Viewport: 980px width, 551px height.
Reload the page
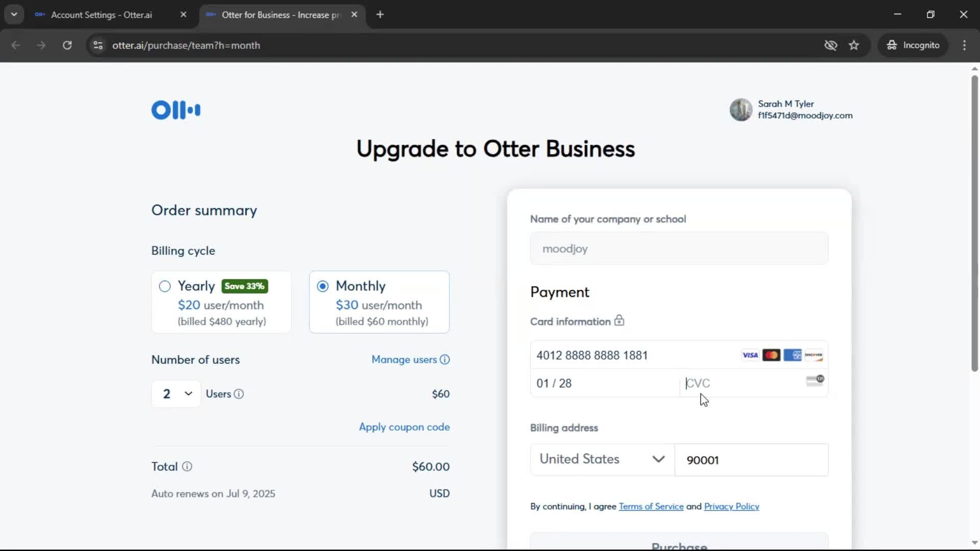pyautogui.click(x=67, y=45)
